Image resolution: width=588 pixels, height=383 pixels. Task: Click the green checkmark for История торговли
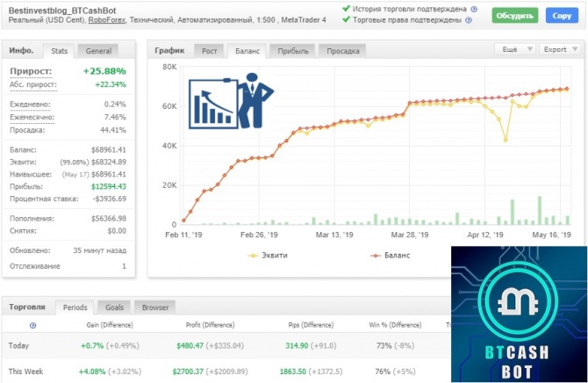point(346,8)
